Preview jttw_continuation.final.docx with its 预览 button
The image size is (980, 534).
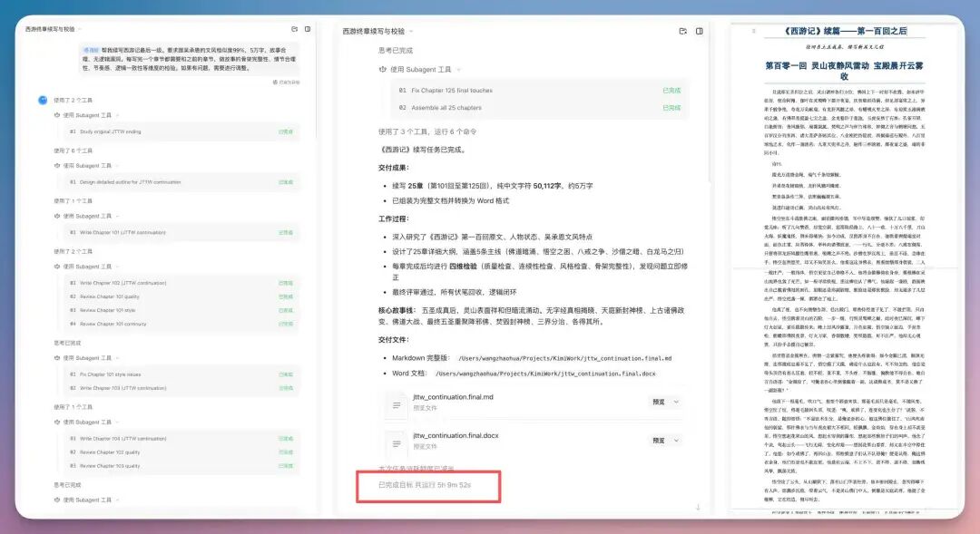click(658, 441)
